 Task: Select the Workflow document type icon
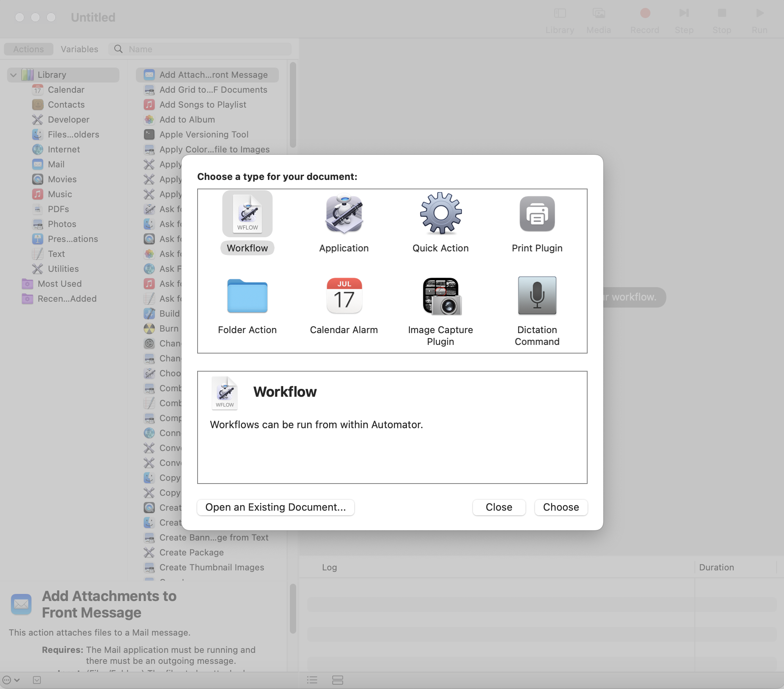pos(247,214)
